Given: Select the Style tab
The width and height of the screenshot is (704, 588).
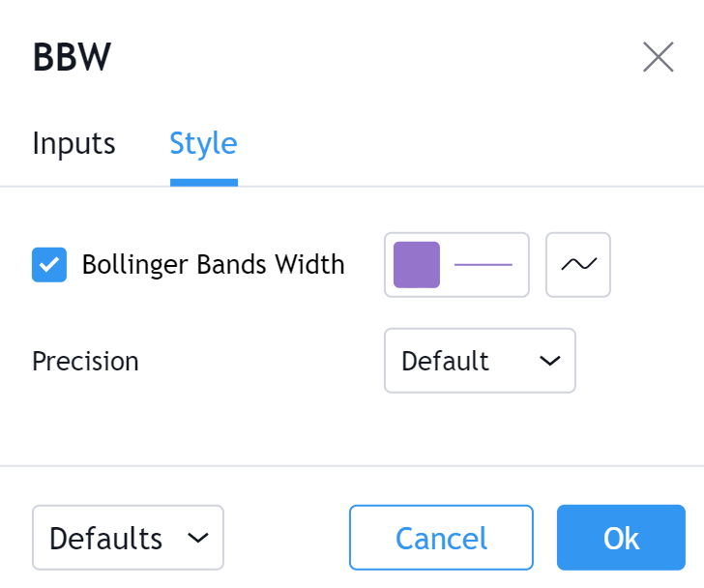Looking at the screenshot, I should 203,144.
